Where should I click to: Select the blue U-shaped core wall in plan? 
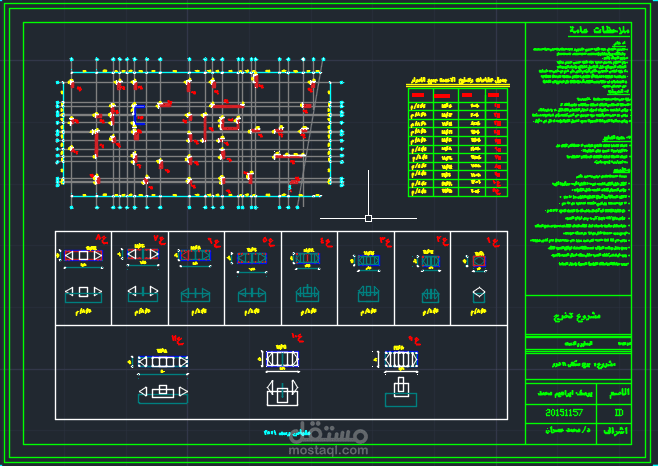pyautogui.click(x=138, y=115)
